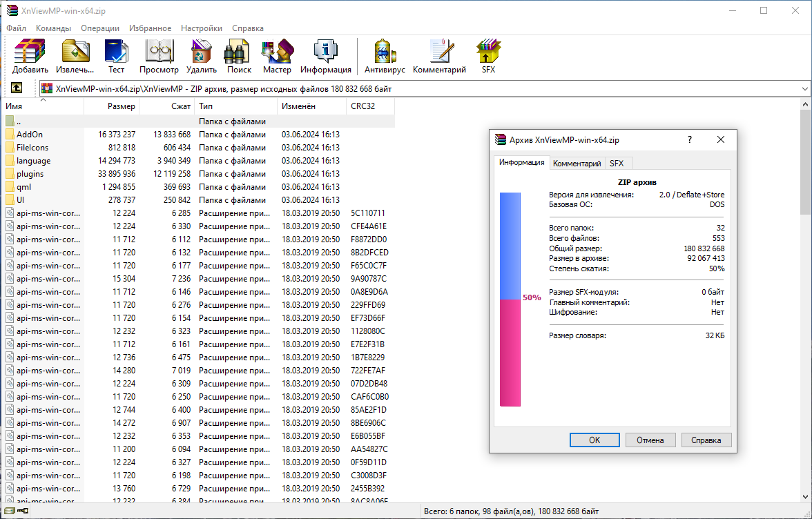Select file row with CRC CFE4A61E
The width and height of the screenshot is (812, 519).
(x=199, y=226)
